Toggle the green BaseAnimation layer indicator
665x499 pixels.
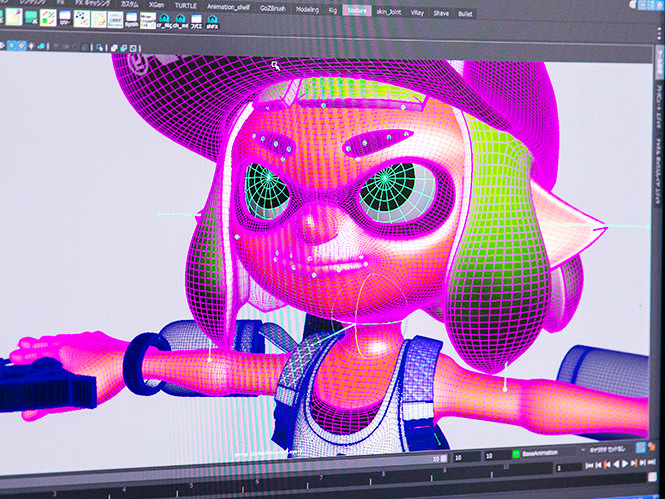pos(516,453)
